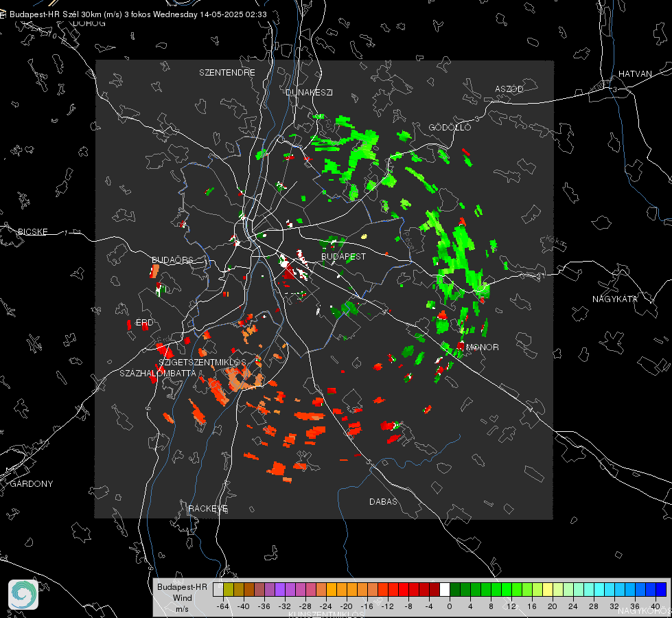Click the BUDAÖRS town label
Screen dimensions: 672x618
[x=172, y=260]
